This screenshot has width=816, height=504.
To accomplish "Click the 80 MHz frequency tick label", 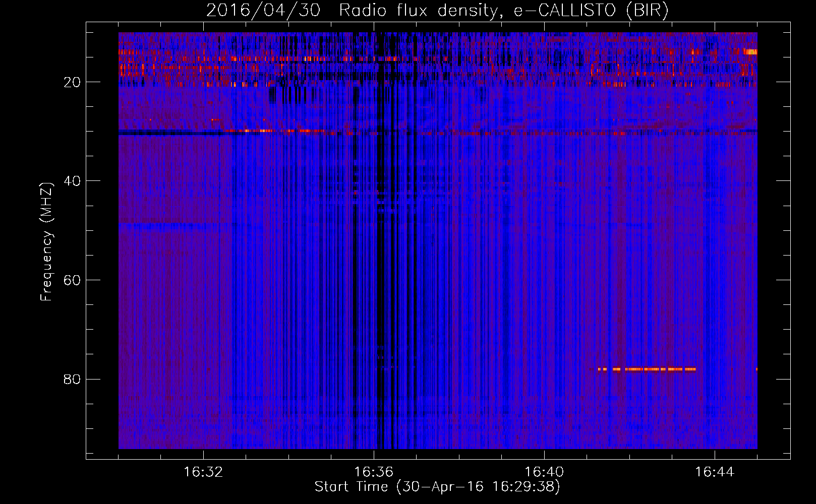I will point(72,379).
